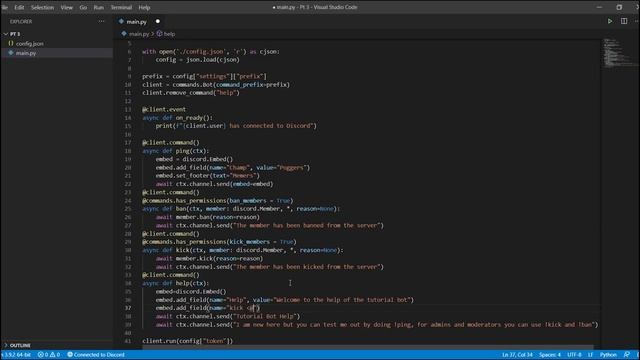This screenshot has width=640, height=360.
Task: Click the 'await member.kick(reason=reason)' line
Action: coord(209,258)
